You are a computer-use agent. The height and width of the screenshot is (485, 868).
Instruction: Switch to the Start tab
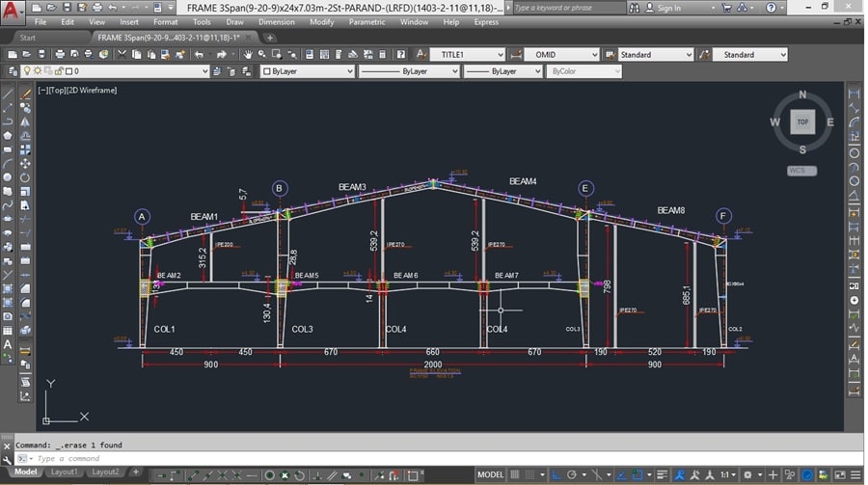pyautogui.click(x=28, y=38)
